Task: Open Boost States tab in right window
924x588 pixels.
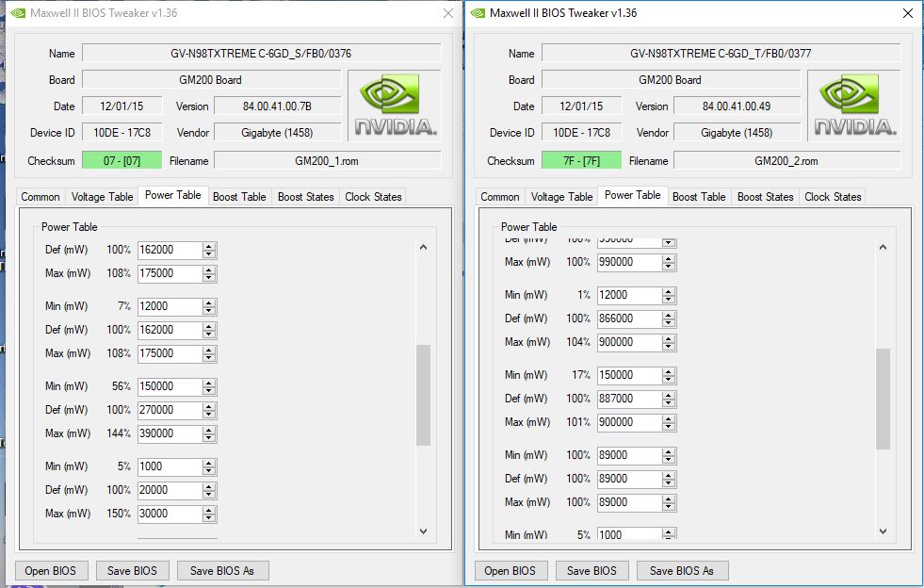Action: click(766, 197)
